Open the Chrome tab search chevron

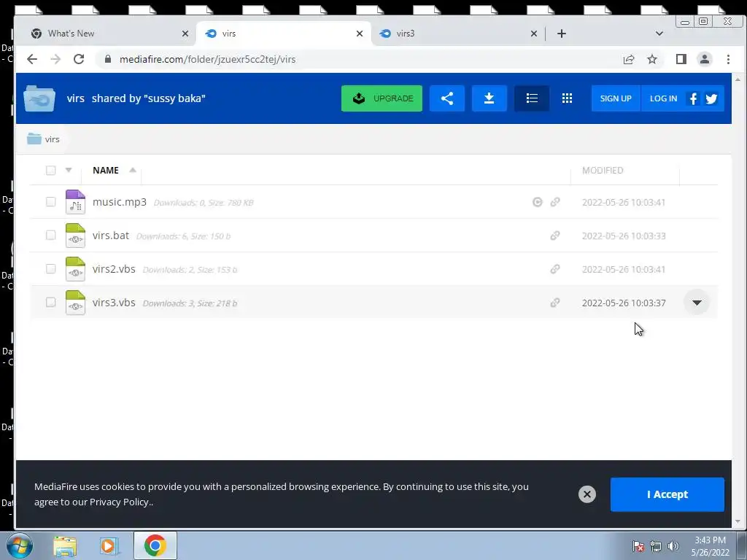pos(659,34)
